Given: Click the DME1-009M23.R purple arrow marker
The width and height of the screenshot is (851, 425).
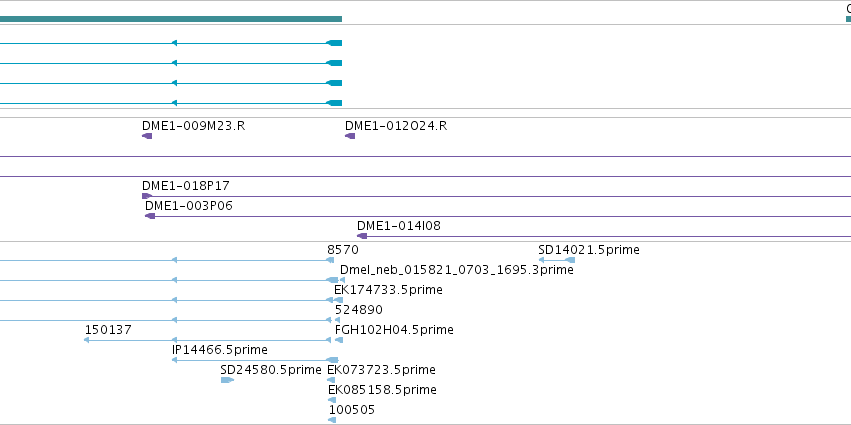Looking at the screenshot, I should pos(147,136).
